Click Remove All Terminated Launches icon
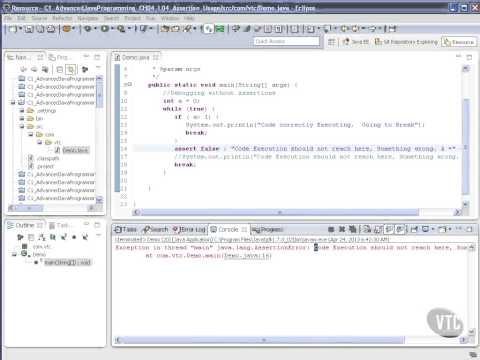This screenshot has width=480, height=360. [x=352, y=229]
